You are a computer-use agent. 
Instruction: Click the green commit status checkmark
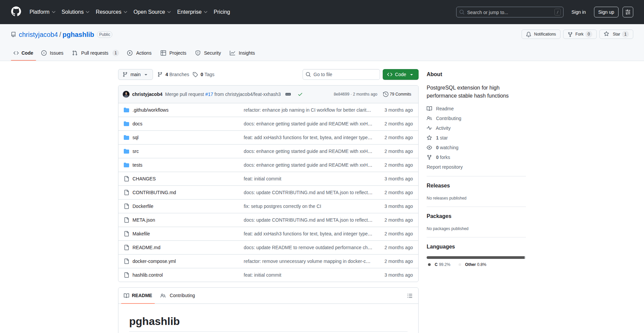pyautogui.click(x=300, y=94)
